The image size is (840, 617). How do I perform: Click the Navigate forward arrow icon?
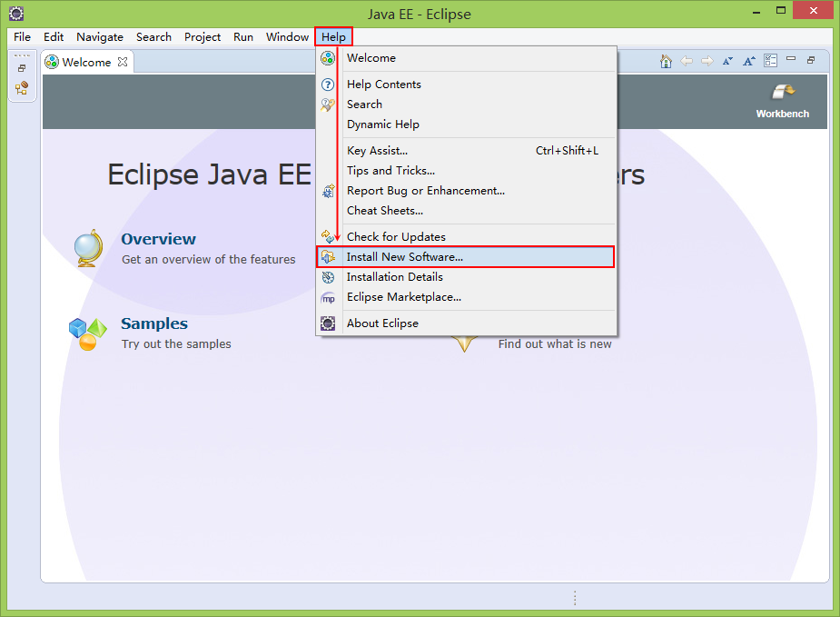[x=707, y=61]
